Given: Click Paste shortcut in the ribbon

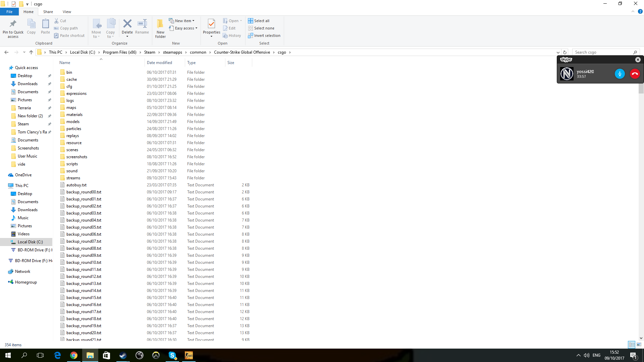Looking at the screenshot, I should pos(69,36).
